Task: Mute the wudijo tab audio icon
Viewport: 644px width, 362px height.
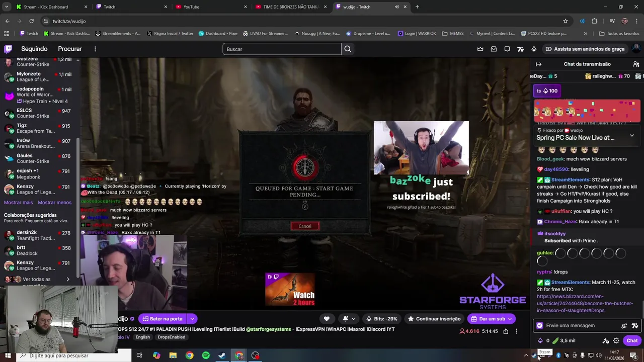Action: click(397, 7)
